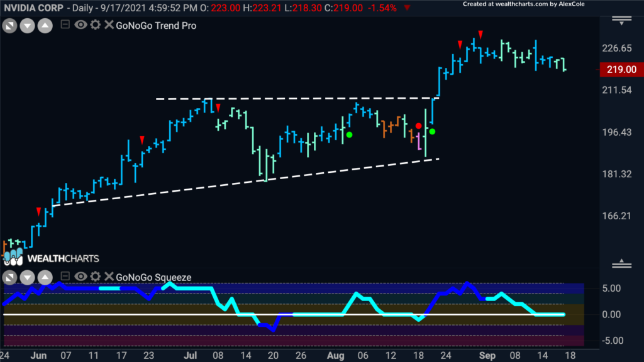Click the 0.00 squeeze scale label
The width and height of the screenshot is (644, 362).
coord(611,315)
